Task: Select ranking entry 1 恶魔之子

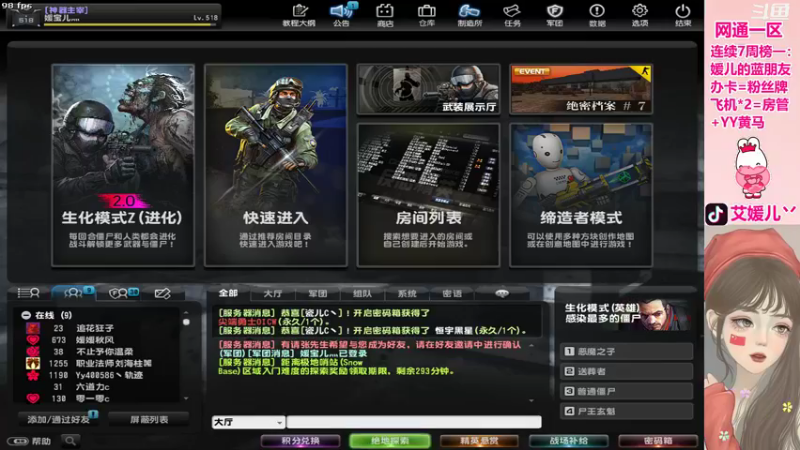Action: point(626,352)
